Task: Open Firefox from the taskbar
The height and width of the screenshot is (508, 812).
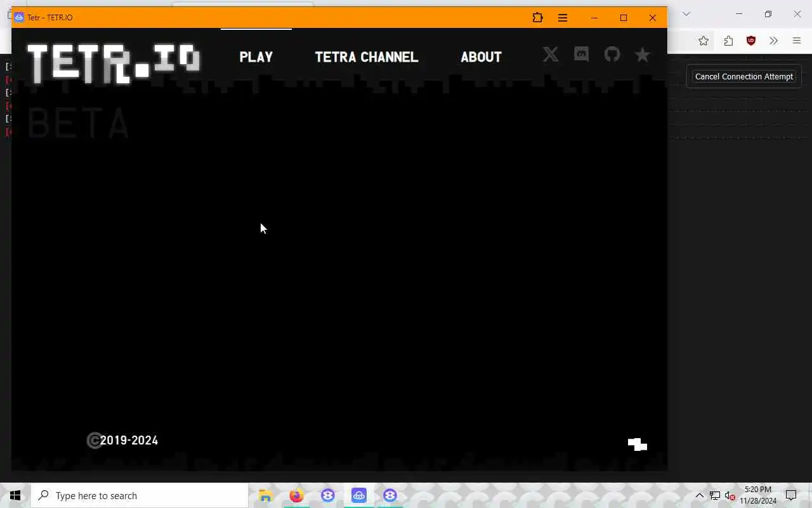Action: [296, 495]
